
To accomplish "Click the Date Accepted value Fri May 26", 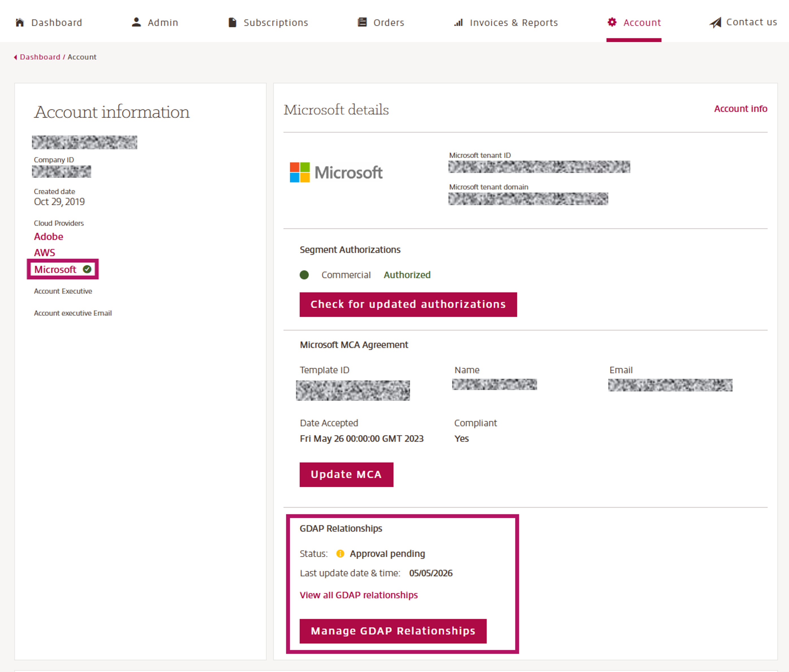I will [x=362, y=439].
